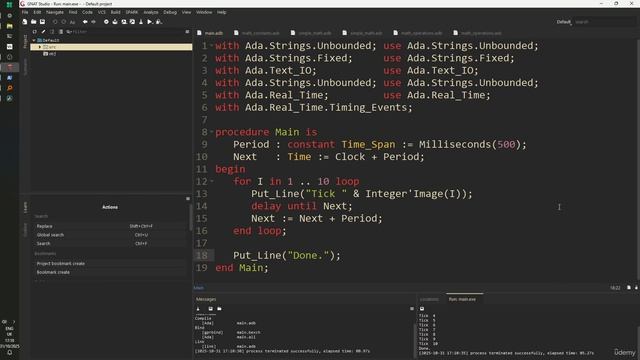Click the Build & Debug toolbar icon
Screen dimensions: 640x360
pos(159,22)
